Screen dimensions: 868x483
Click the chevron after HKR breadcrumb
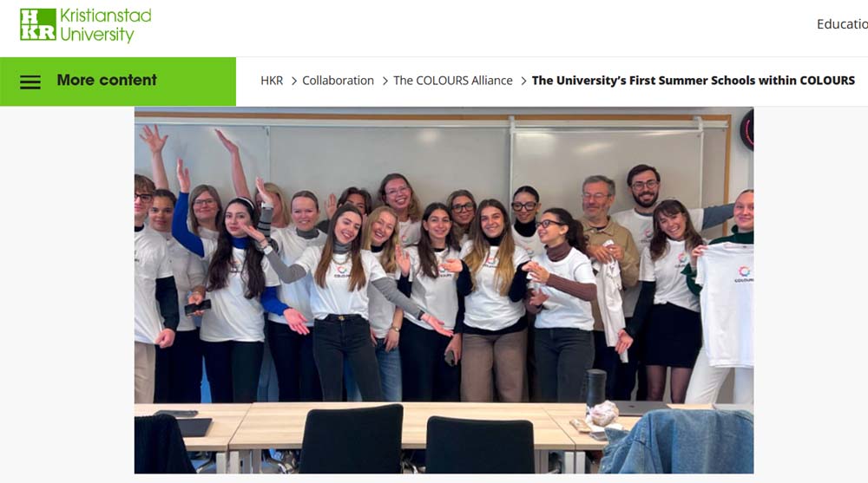click(x=294, y=82)
